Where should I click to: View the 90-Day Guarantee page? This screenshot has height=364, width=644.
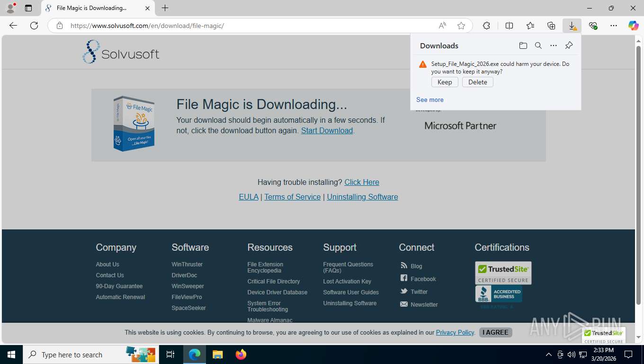pyautogui.click(x=119, y=286)
